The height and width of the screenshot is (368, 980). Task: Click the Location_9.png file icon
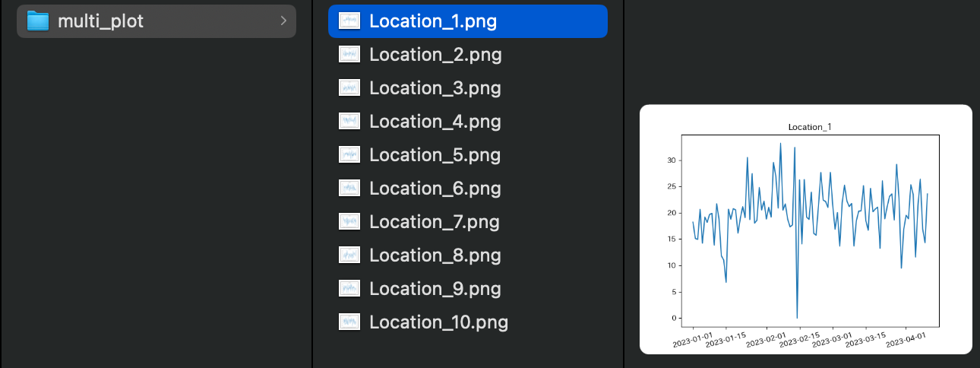349,289
